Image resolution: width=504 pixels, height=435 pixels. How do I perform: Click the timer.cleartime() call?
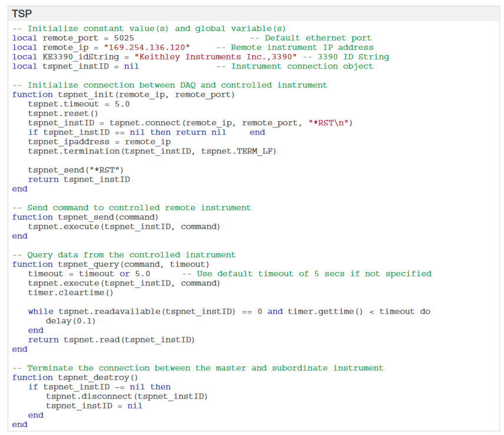71,292
